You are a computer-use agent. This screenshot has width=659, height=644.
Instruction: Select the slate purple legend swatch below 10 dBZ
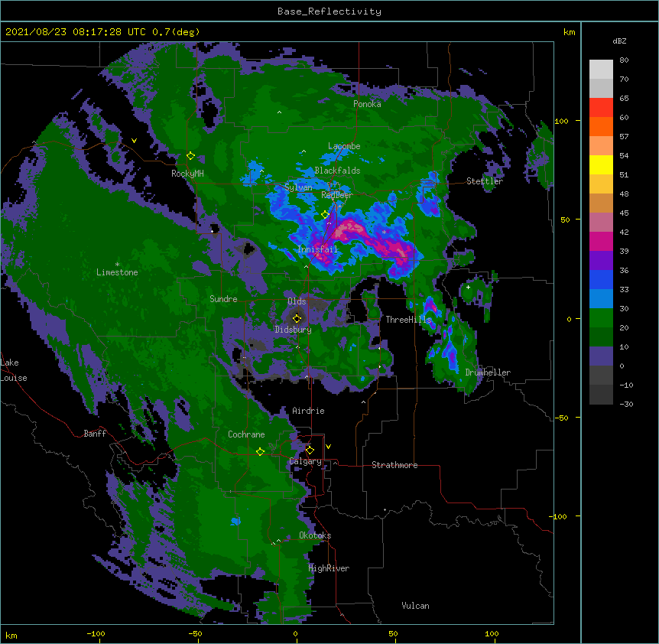pos(601,356)
